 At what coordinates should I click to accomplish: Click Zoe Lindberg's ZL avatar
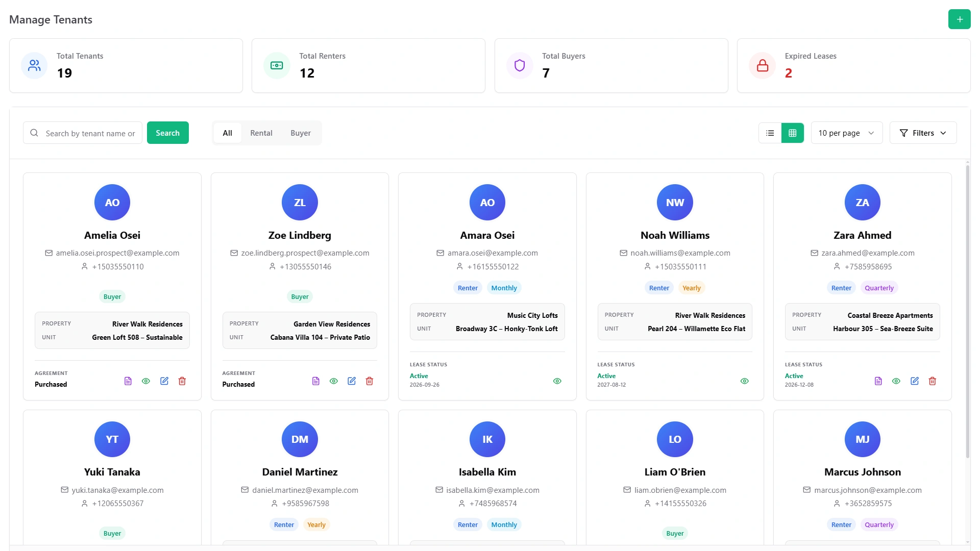[x=300, y=203]
